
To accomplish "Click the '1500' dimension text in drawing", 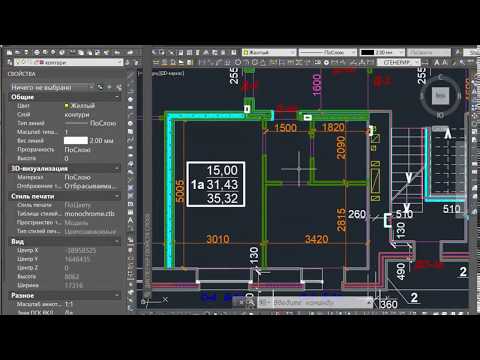I will pos(285,128).
